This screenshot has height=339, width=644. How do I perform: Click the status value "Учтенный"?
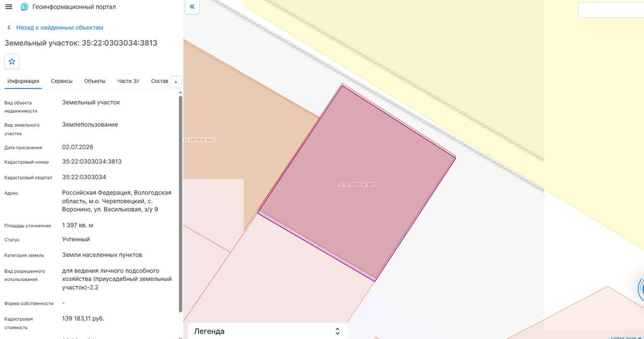[x=76, y=239]
